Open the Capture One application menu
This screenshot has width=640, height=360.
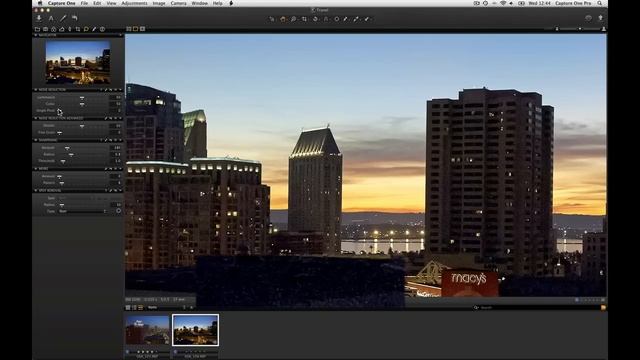[62, 3]
